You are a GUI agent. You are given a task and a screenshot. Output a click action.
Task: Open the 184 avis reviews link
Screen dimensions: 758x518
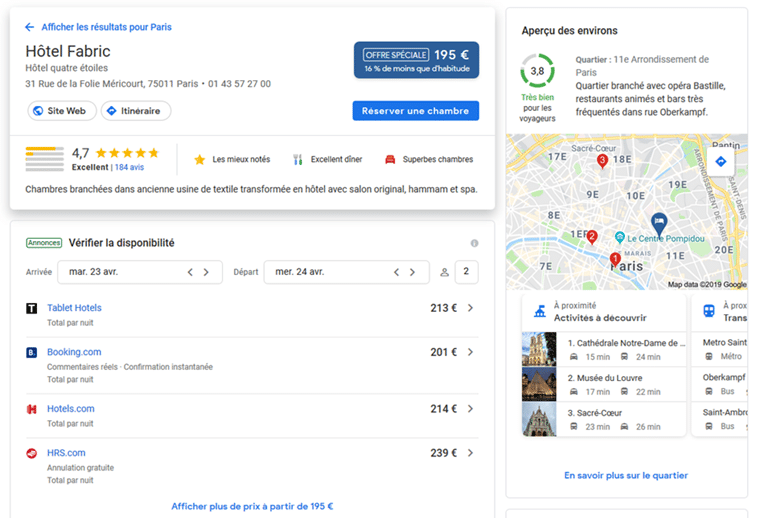[x=128, y=168]
